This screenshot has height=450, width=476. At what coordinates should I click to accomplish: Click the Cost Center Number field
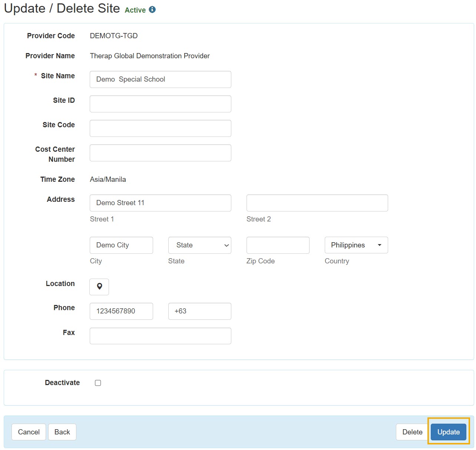[160, 153]
